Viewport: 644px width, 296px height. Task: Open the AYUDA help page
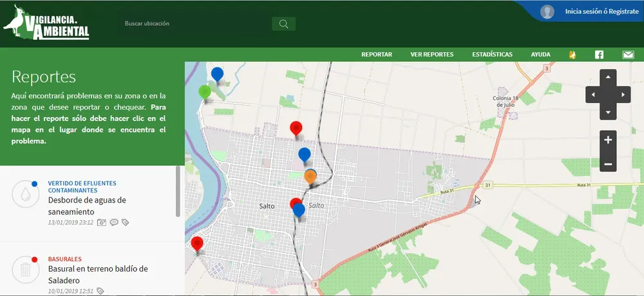tap(540, 55)
